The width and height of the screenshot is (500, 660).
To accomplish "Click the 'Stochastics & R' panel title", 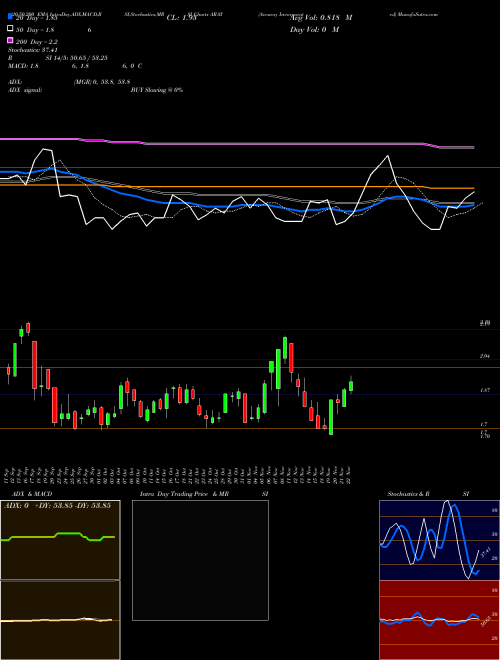I will 409,494.
